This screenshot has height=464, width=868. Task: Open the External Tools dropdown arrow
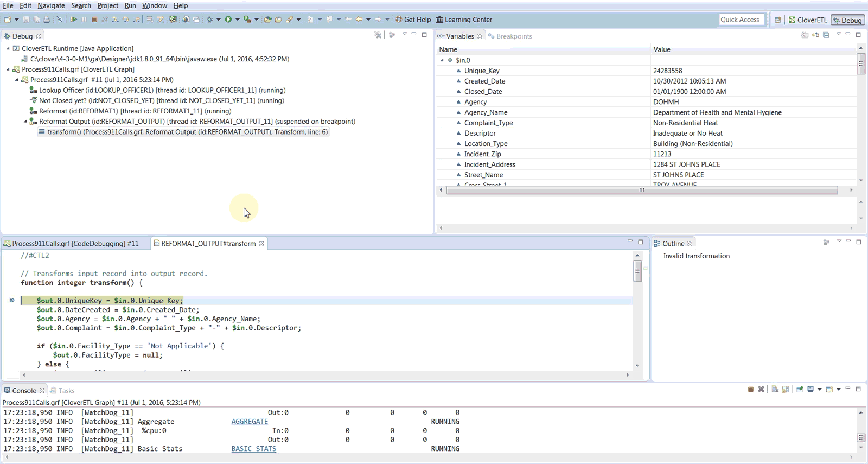tap(257, 20)
